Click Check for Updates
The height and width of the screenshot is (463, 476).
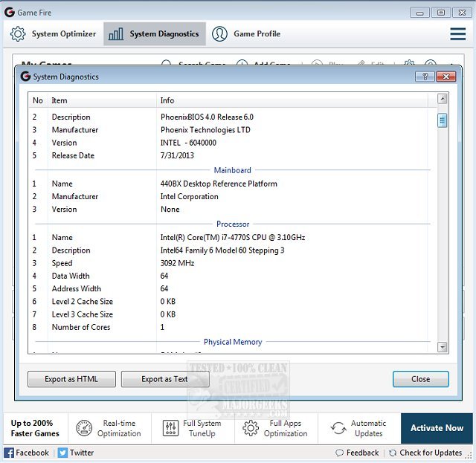tap(425, 453)
